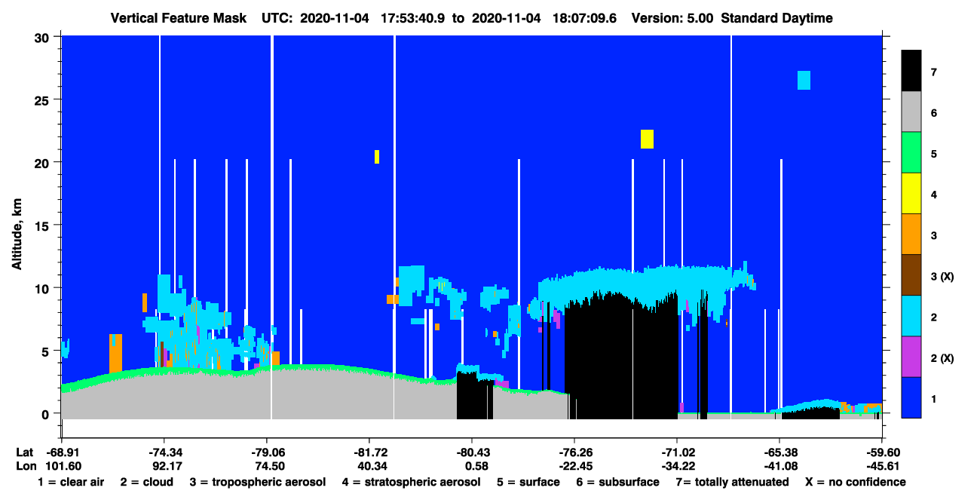Click longitude value '-45.61'
Image resolution: width=980 pixels, height=503 pixels.
(882, 466)
